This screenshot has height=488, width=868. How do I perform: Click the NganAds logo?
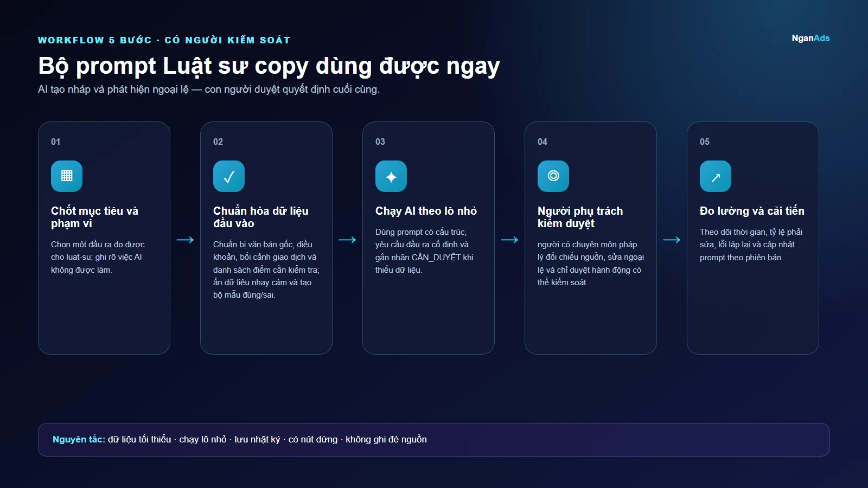tap(810, 38)
